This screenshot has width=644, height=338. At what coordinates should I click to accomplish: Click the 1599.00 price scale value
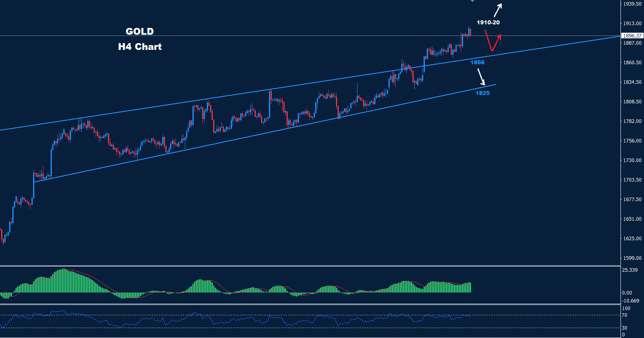click(x=632, y=258)
